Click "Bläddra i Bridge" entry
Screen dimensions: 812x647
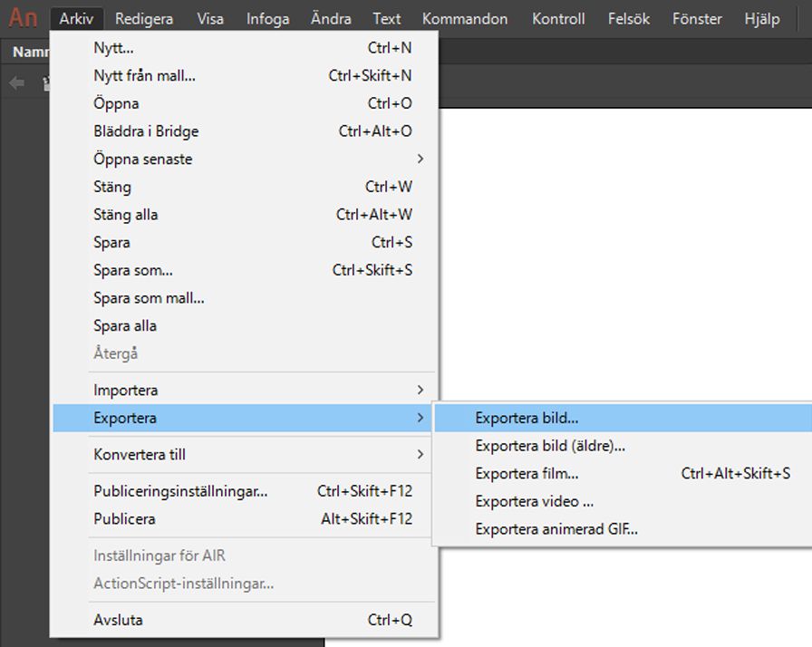point(146,130)
